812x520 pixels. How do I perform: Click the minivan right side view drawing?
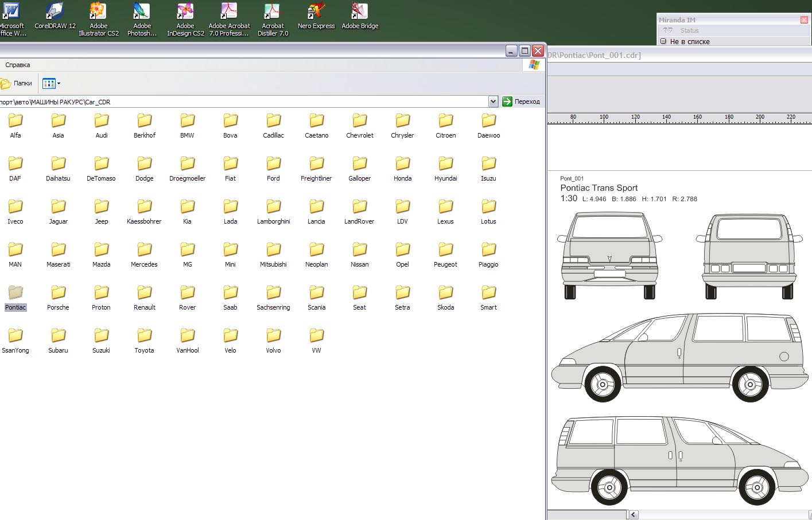click(x=679, y=460)
